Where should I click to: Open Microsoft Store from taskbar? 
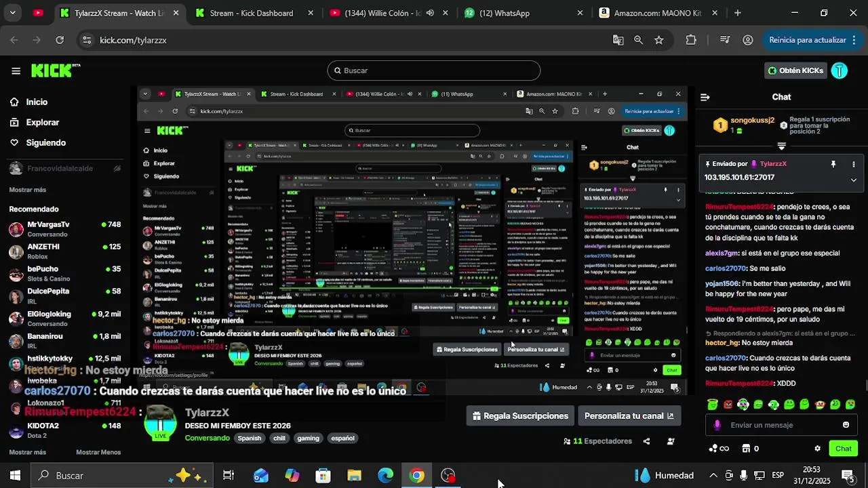(x=323, y=476)
